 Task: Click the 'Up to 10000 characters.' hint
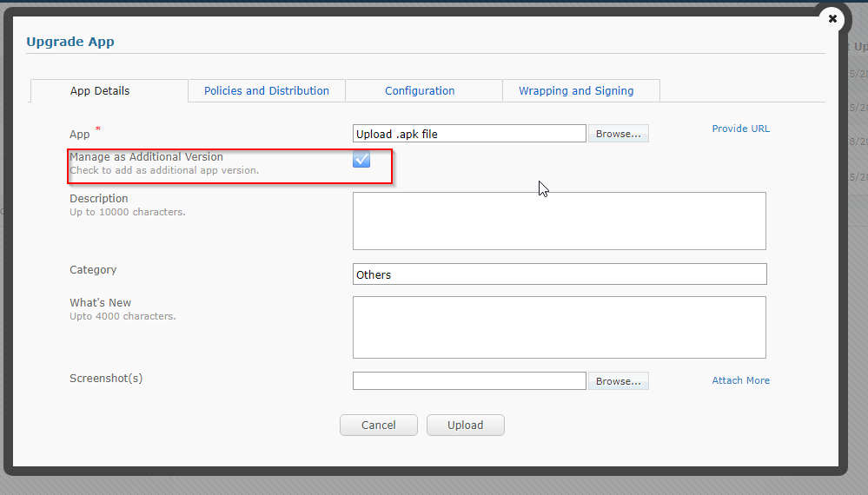coord(128,212)
